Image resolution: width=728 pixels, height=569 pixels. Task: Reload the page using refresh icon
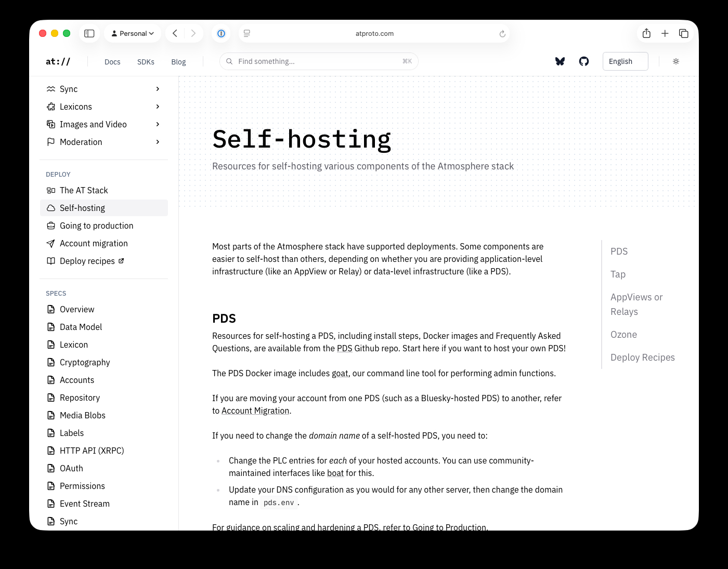pyautogui.click(x=502, y=34)
